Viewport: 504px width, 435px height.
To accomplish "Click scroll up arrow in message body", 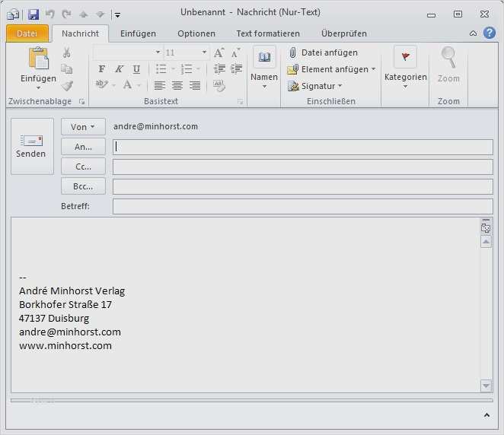I will (x=486, y=241).
